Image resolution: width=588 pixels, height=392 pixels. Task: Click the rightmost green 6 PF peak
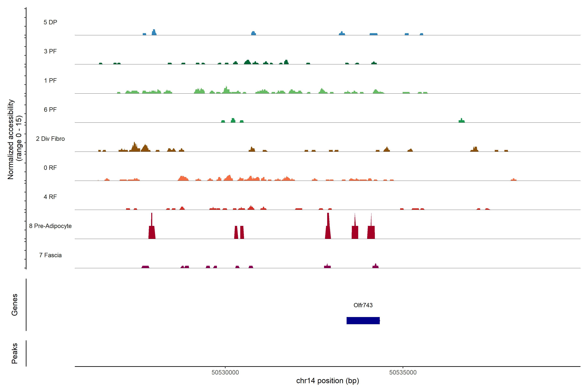(462, 121)
